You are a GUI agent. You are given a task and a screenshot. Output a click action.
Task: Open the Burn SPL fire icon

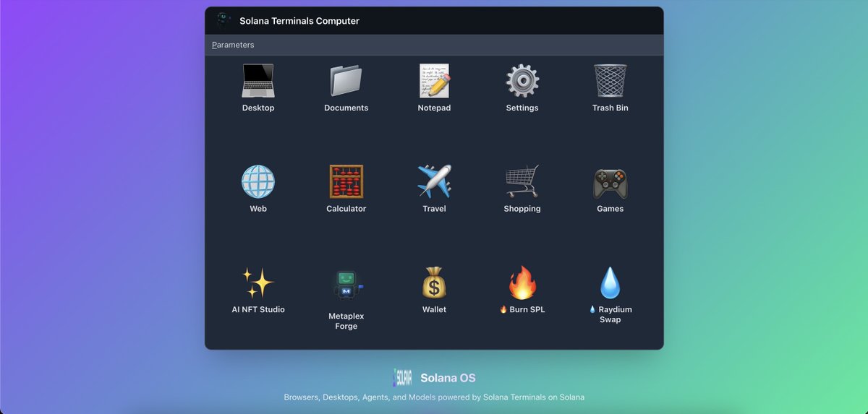(x=522, y=283)
